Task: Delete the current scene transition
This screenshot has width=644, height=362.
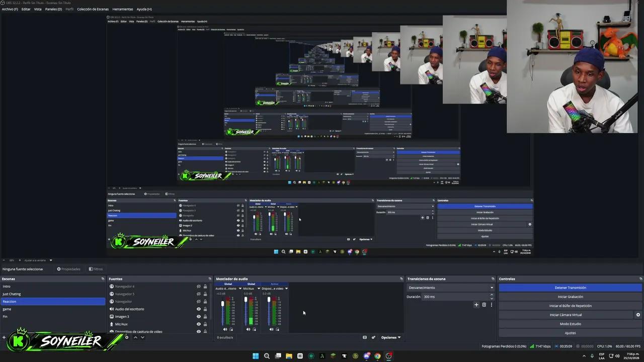Action: point(484,305)
